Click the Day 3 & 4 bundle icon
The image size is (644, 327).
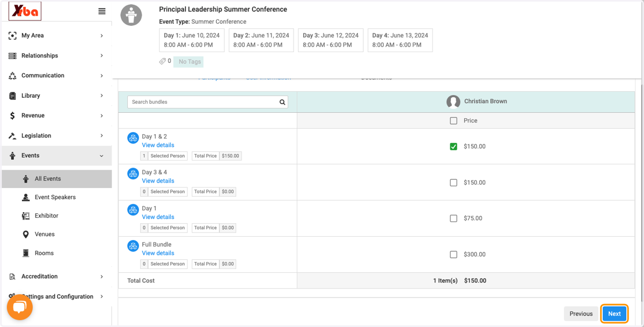[x=133, y=173]
